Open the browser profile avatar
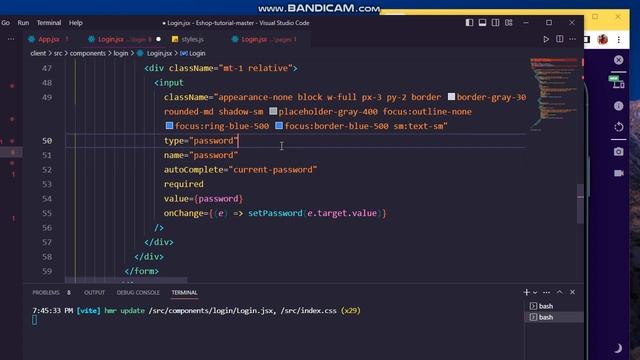The width and height of the screenshot is (640, 360). (x=602, y=39)
